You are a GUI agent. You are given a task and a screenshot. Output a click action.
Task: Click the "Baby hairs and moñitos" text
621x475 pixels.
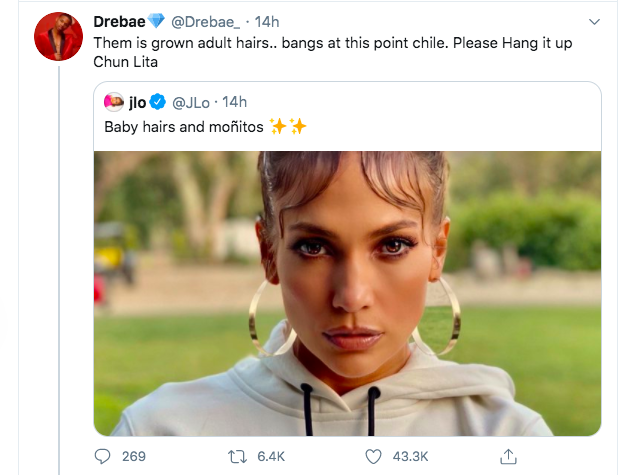[x=184, y=127]
